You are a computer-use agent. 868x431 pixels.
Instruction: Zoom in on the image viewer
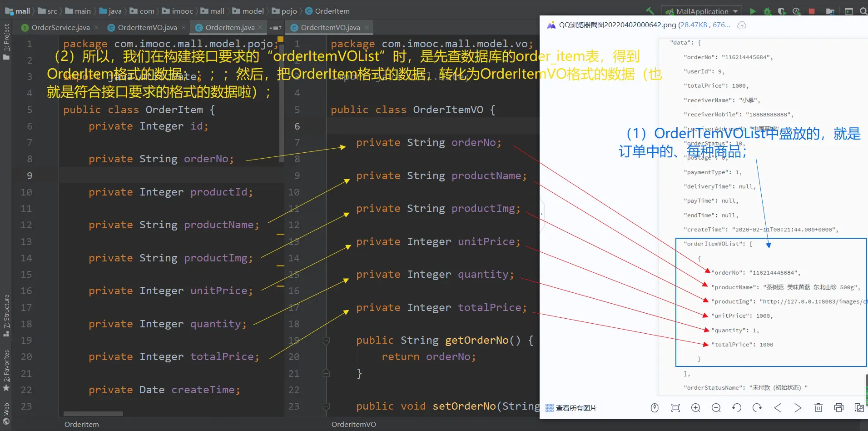tap(695, 408)
